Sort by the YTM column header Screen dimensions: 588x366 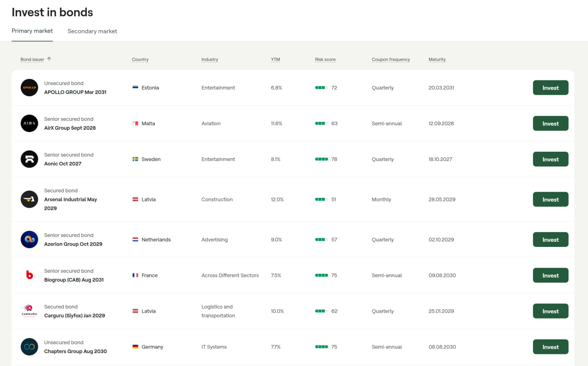click(x=275, y=59)
